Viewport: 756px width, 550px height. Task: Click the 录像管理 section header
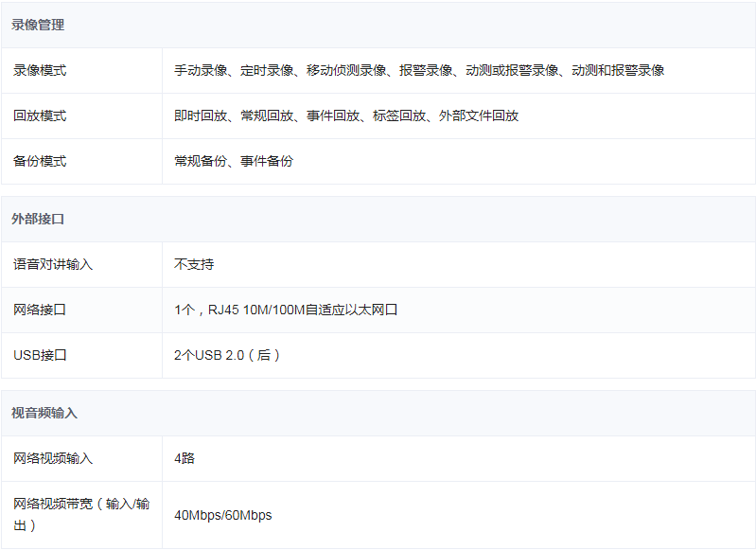click(38, 25)
